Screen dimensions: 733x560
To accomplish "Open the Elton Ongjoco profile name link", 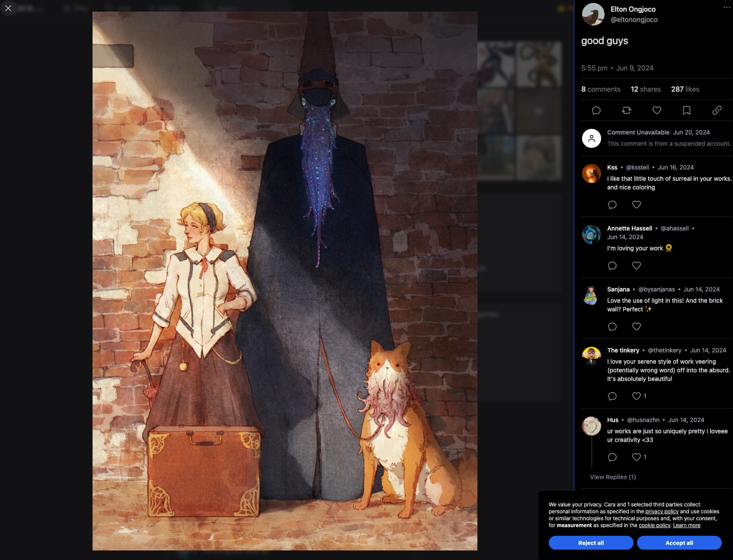I will click(633, 9).
